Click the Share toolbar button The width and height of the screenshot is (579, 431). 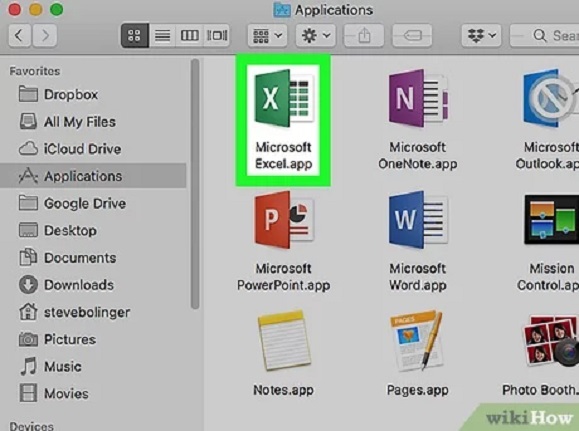click(x=364, y=35)
